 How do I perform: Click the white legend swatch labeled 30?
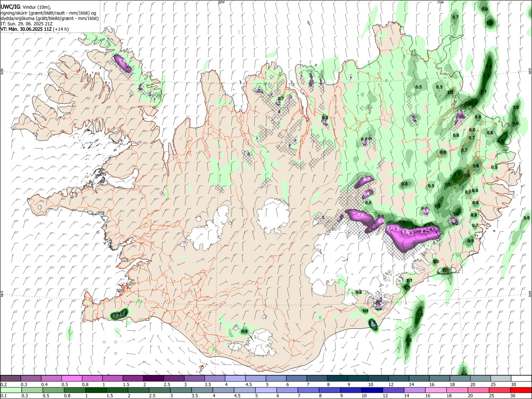point(521,379)
